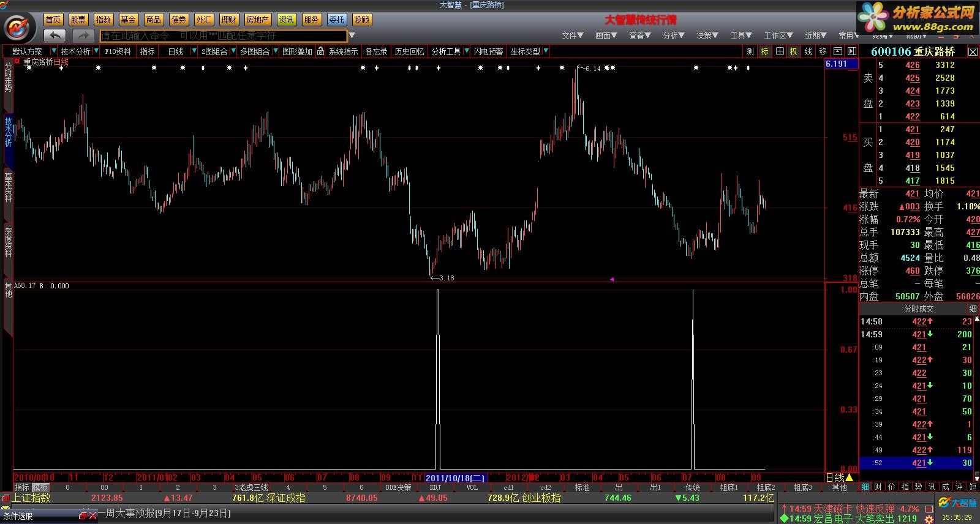Click the lock icon beside 图形叠加
This screenshot has height=524, width=980.
tap(320, 51)
